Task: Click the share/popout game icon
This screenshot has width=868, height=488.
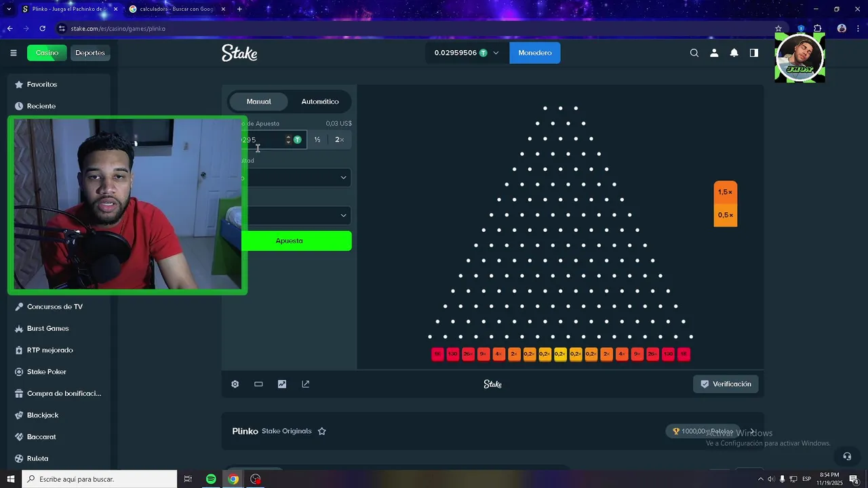Action: [306, 384]
